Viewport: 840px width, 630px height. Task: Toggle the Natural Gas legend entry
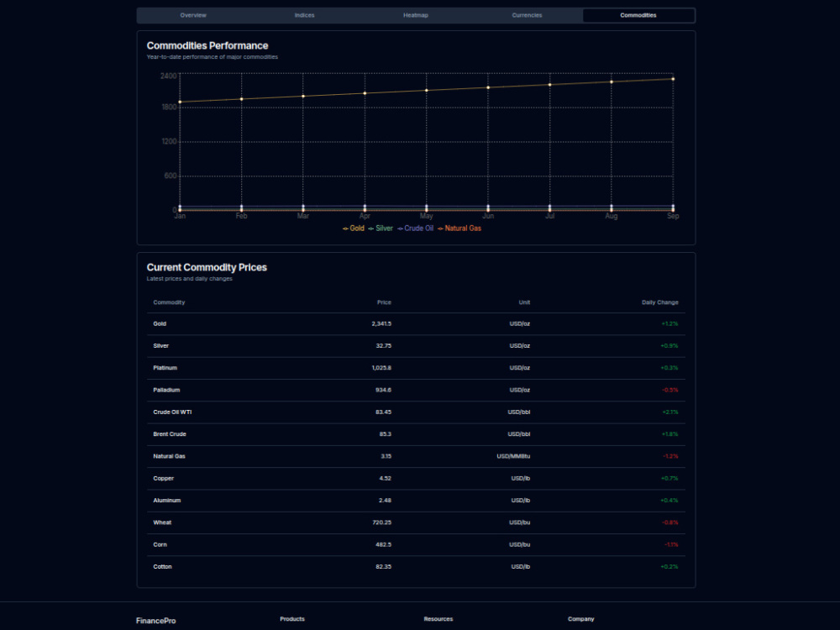point(459,228)
